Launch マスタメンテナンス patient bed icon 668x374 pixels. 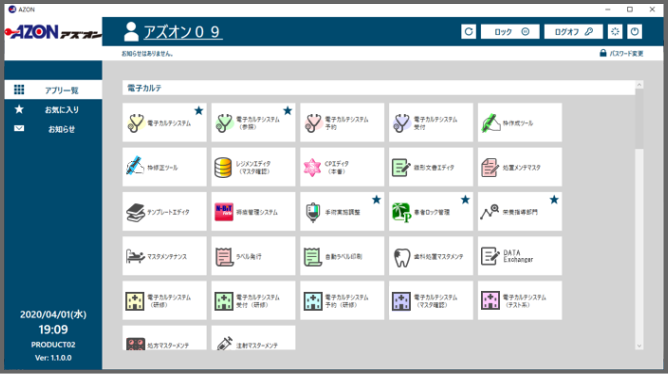pos(135,256)
